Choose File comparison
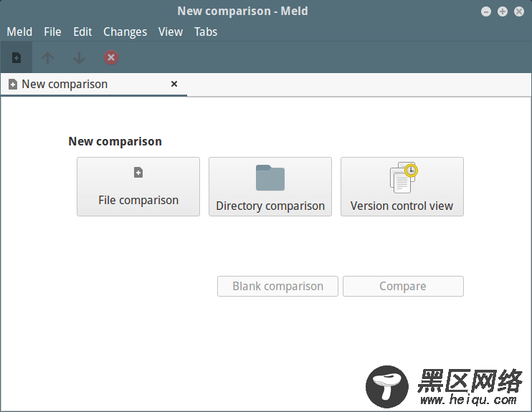 [138, 186]
